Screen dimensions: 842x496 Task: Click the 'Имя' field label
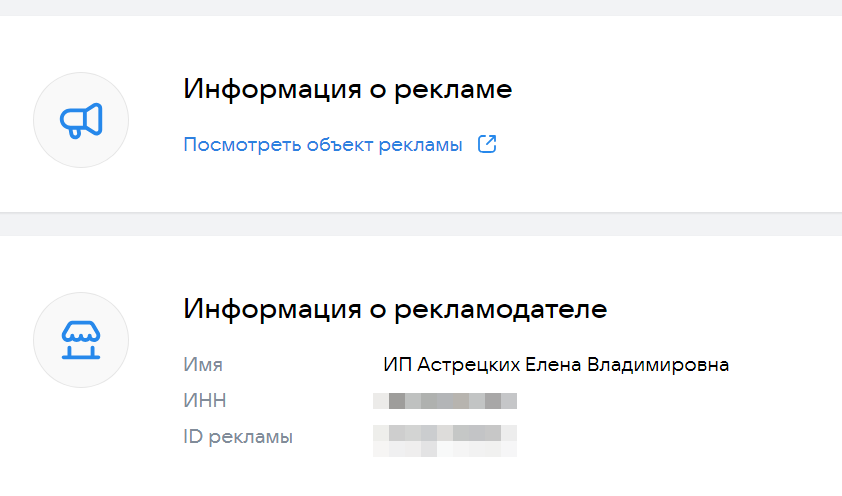click(x=203, y=364)
